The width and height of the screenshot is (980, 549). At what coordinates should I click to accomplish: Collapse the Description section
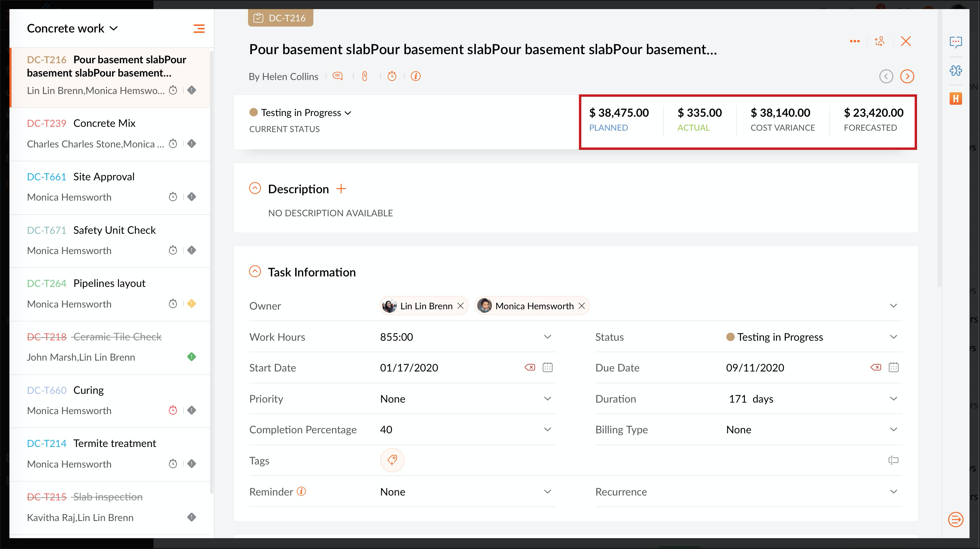(x=255, y=188)
